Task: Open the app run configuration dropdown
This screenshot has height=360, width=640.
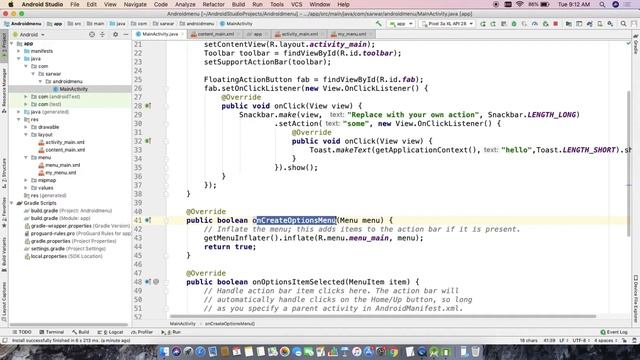Action: [401, 24]
